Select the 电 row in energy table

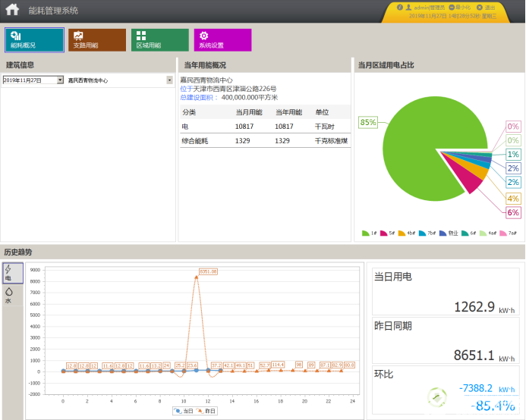coord(265,127)
